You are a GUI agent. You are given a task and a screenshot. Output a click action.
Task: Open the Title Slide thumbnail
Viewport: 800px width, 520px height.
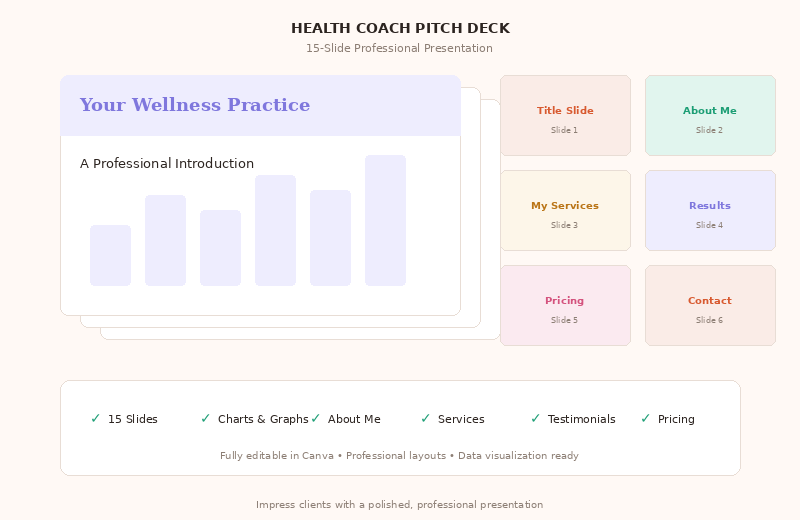[565, 116]
